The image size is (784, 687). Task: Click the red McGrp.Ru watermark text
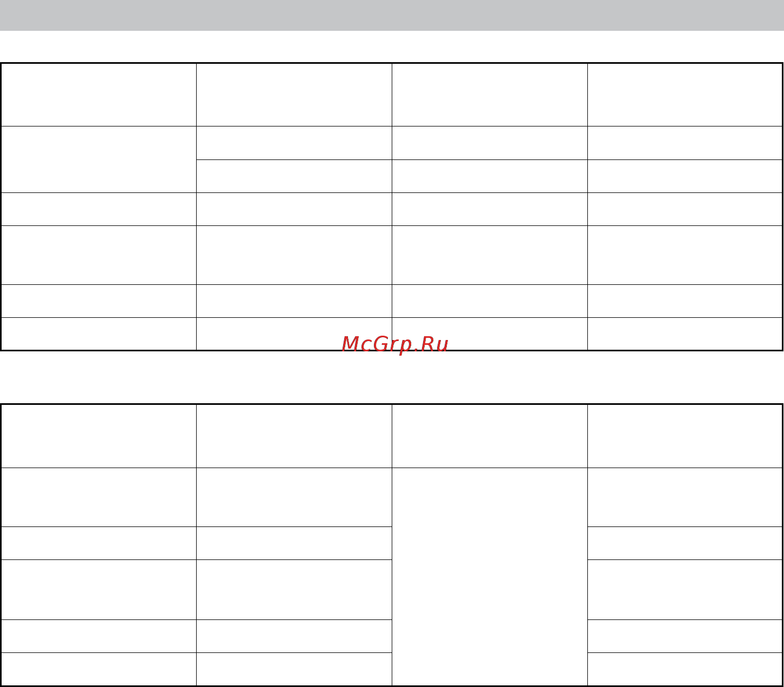click(395, 344)
